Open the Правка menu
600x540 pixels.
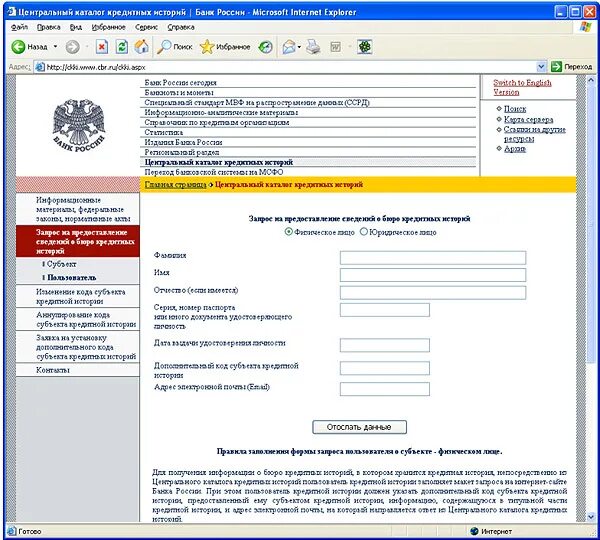49,27
